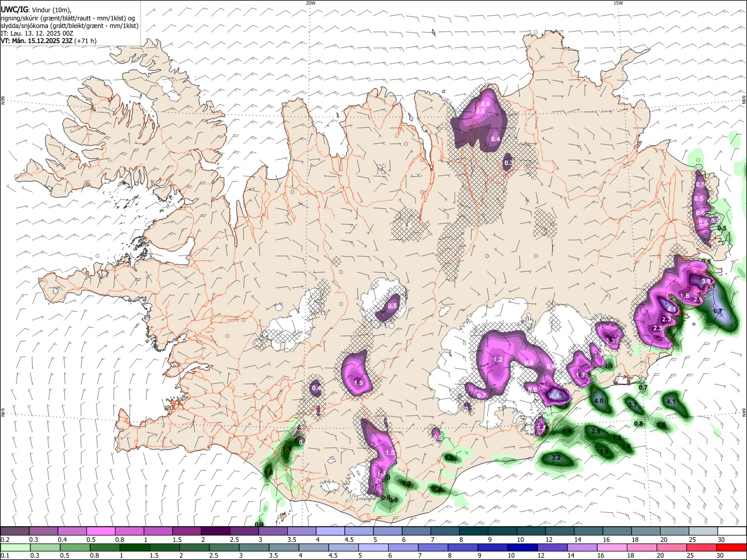Select the 0.5 bright pink snow-scale swatch
Image resolution: width=747 pixels, height=560 pixels.
pyautogui.click(x=101, y=531)
